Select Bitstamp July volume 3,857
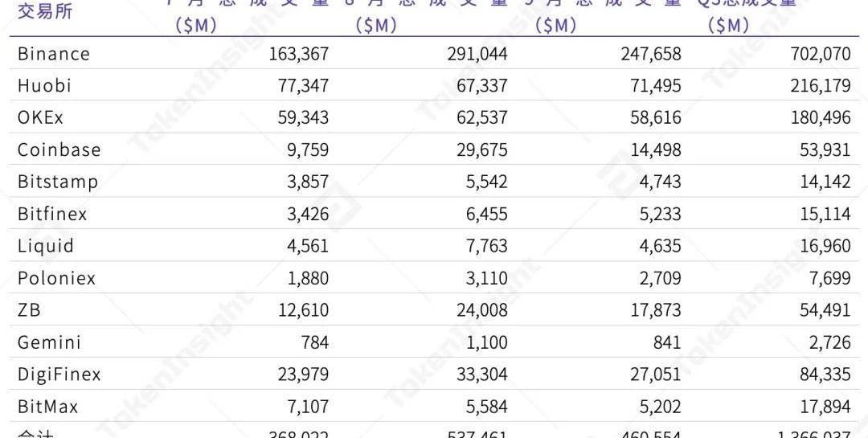868x438 pixels. pos(308,182)
